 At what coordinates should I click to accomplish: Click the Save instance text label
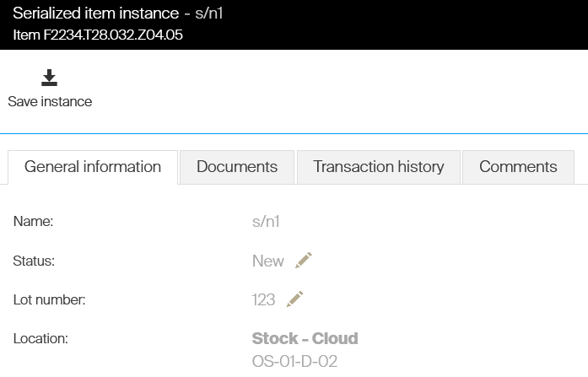(50, 101)
